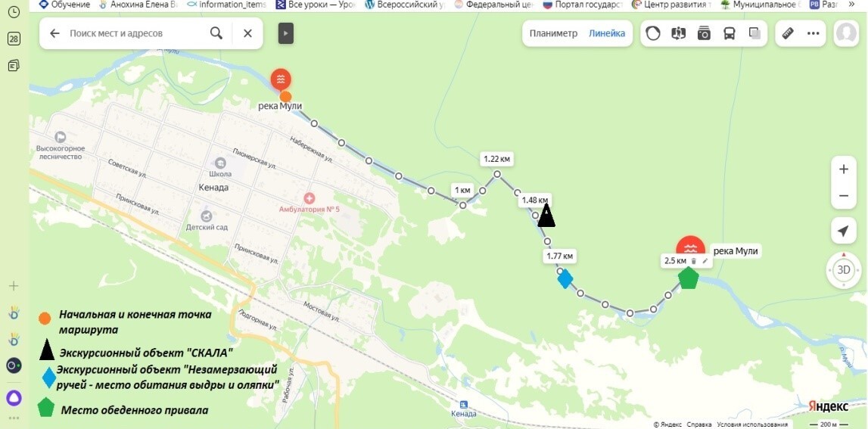Zoom out with the minus button
This screenshot has width=868, height=429.
point(844,196)
